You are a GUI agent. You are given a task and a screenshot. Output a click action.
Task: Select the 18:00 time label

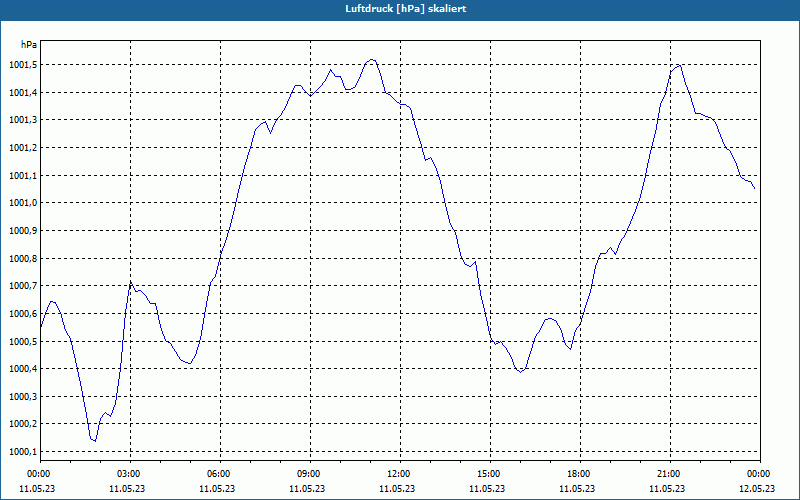pyautogui.click(x=578, y=474)
